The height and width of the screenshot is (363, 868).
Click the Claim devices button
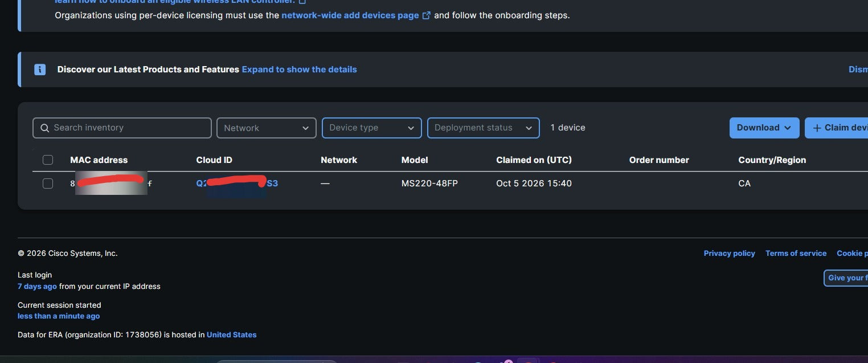(x=837, y=128)
